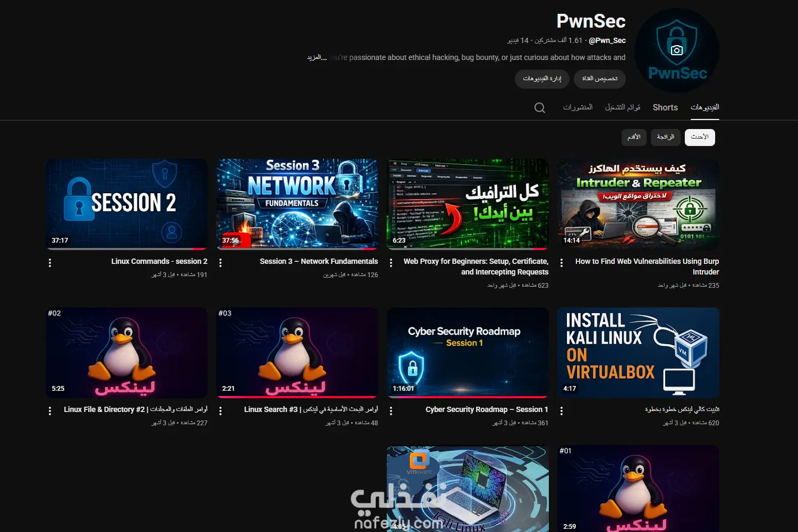Click the '191 مشاهدة' view count text

pos(194,275)
